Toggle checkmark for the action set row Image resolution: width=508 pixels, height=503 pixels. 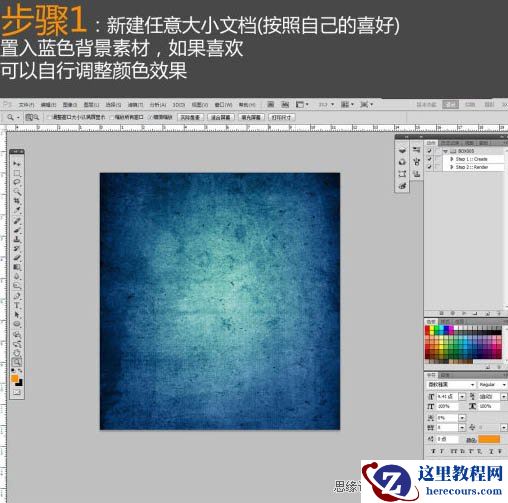click(429, 151)
